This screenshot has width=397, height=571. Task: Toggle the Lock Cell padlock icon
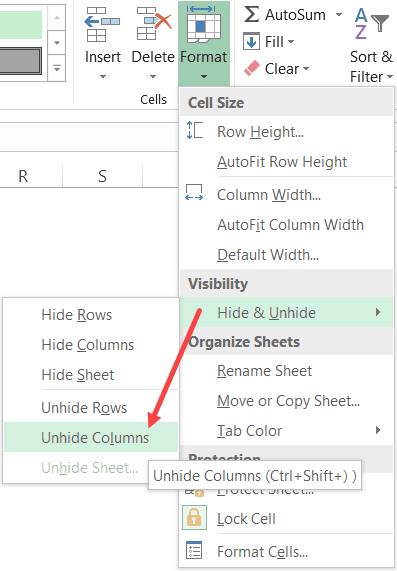[x=194, y=517]
